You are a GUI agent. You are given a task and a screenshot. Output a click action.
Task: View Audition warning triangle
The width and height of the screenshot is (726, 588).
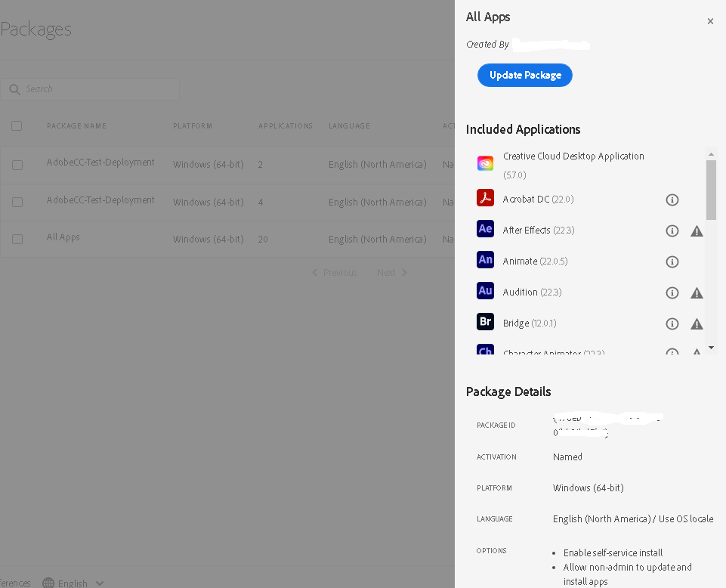point(697,292)
